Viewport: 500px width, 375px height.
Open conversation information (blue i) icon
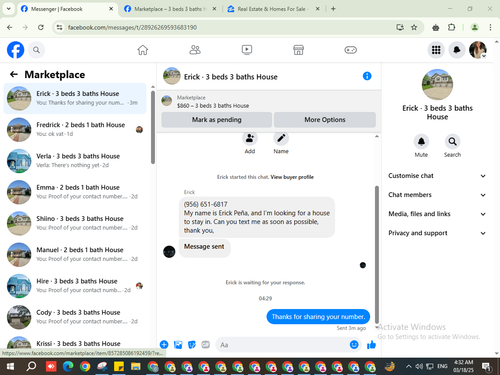point(367,76)
